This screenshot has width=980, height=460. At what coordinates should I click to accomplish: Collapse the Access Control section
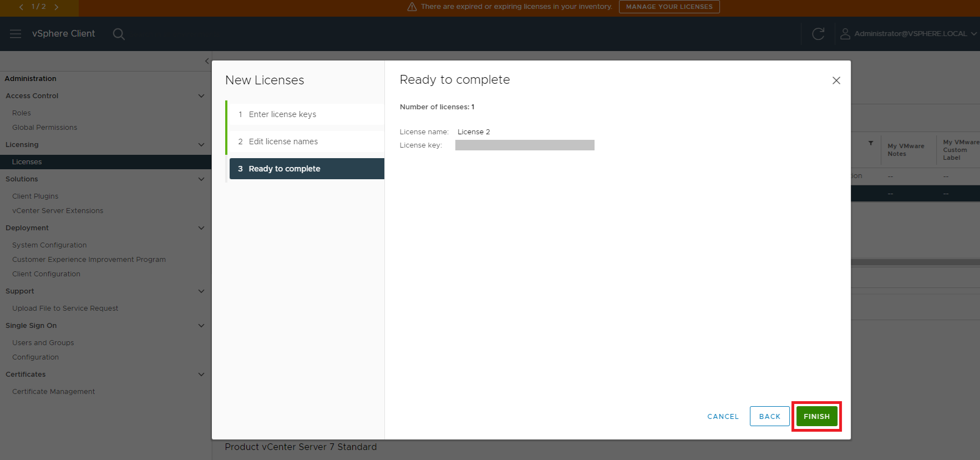coord(201,96)
